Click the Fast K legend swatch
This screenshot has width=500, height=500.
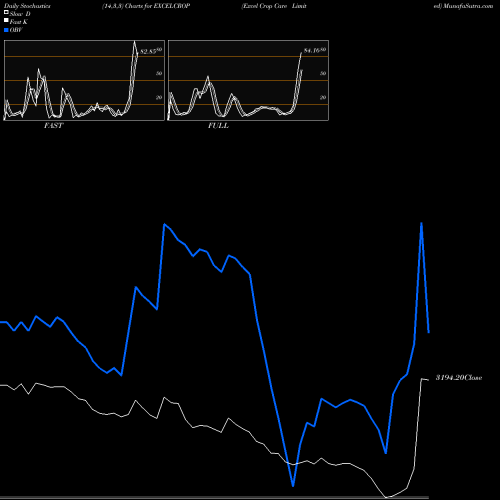pos(6,21)
